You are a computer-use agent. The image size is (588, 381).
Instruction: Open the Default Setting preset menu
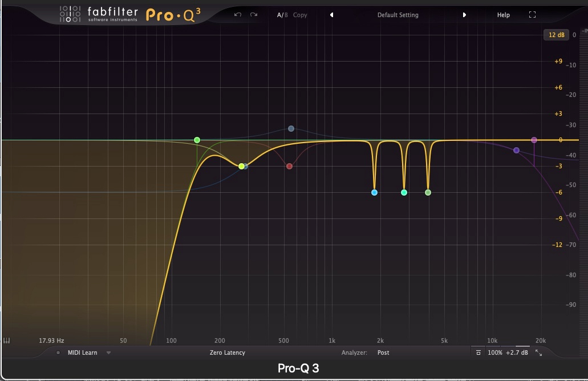[x=398, y=15]
